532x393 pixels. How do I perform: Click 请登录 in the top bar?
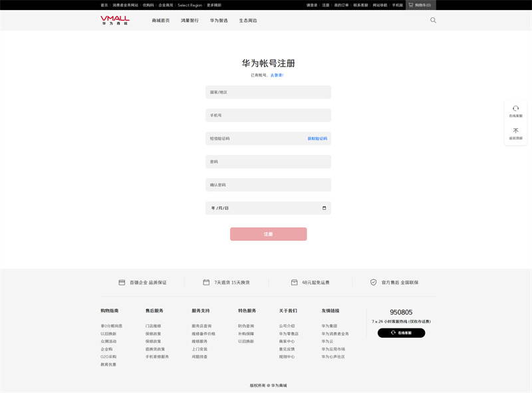pos(312,5)
